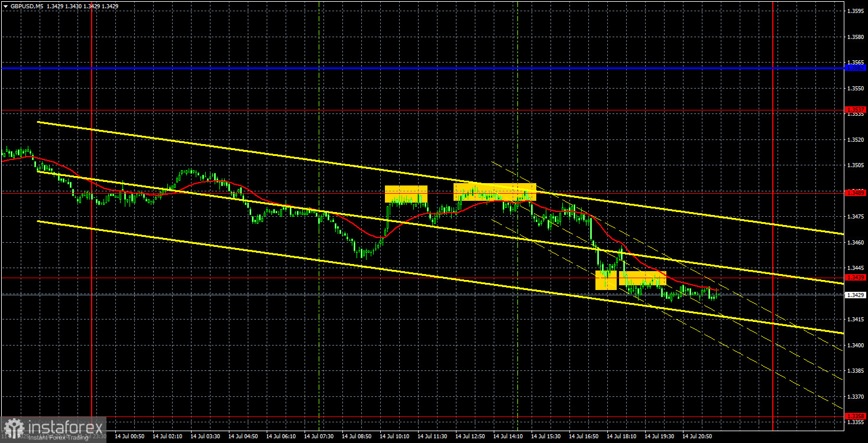Screen dimensions: 868x443
Task: Click the 14 Jul 18:10 time label
Action: tap(621, 437)
